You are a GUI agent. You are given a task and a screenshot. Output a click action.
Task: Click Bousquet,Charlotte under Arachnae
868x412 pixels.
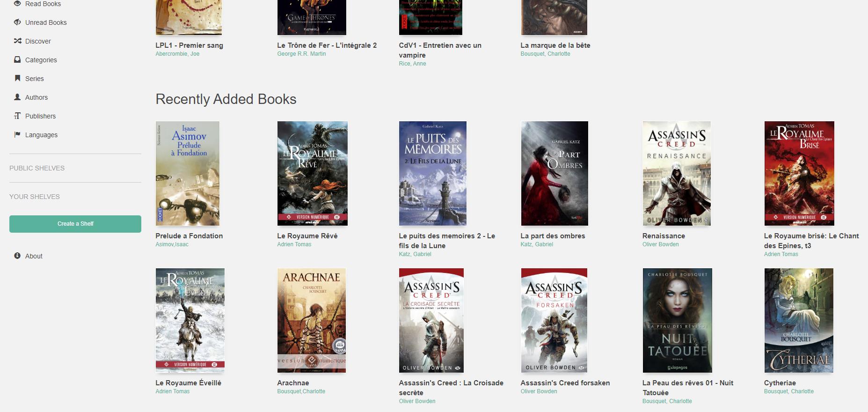coord(301,391)
